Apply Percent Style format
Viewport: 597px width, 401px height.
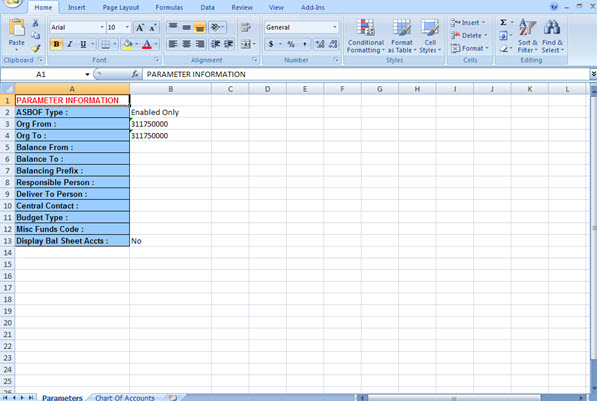click(291, 44)
